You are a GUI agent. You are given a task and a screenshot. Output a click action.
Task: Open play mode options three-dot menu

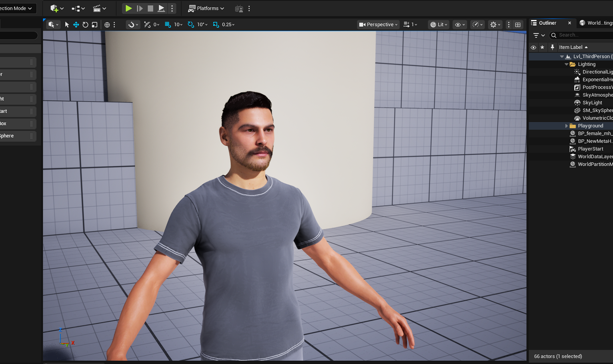172,8
